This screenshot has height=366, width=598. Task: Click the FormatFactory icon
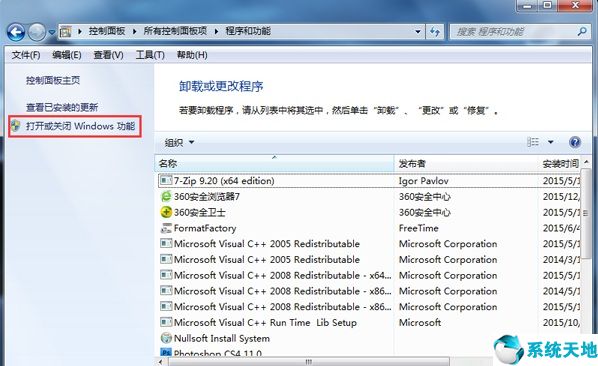point(166,228)
